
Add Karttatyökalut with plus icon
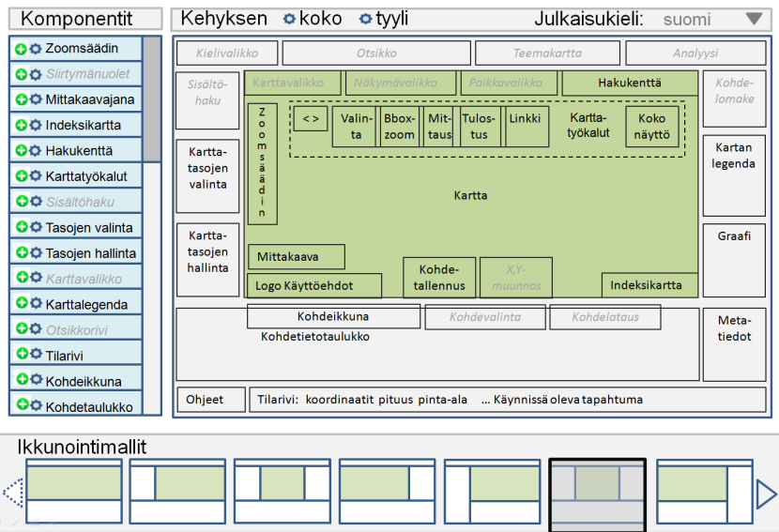click(x=21, y=175)
